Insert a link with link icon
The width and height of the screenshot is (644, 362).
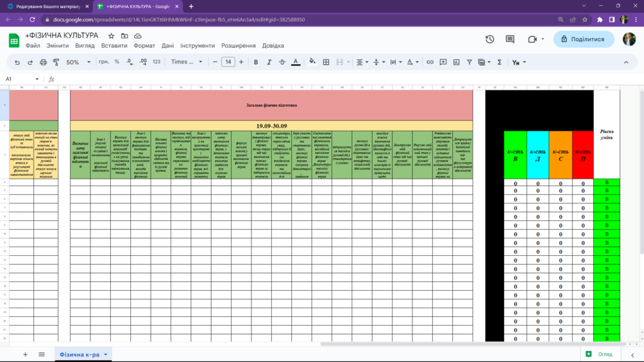[430, 62]
